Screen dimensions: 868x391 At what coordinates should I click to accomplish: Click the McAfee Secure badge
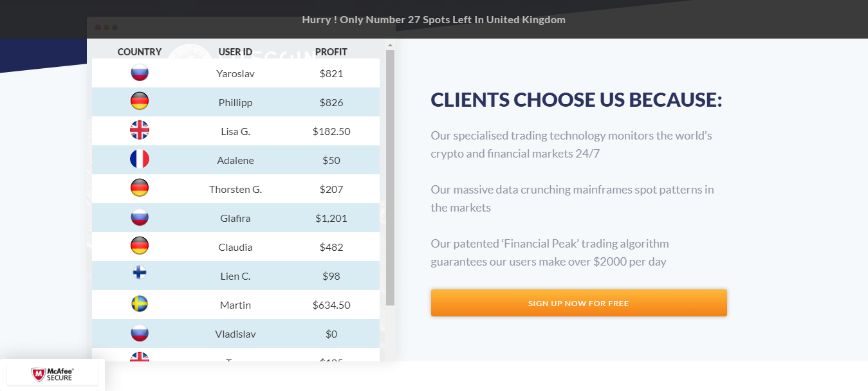tap(52, 375)
